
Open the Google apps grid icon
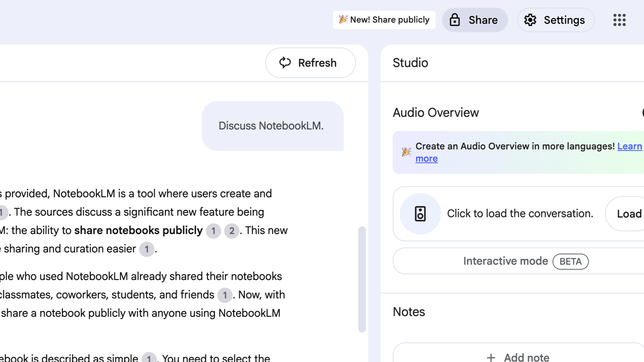click(619, 20)
